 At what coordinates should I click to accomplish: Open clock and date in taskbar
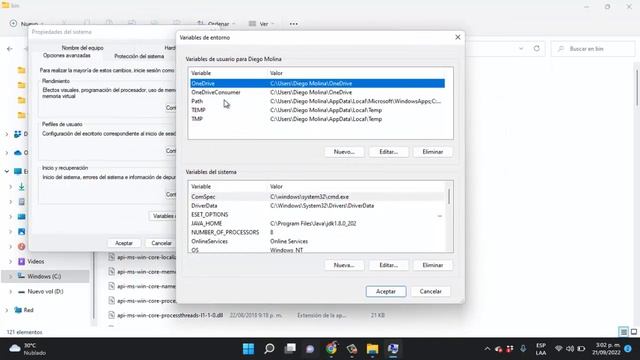(x=605, y=349)
